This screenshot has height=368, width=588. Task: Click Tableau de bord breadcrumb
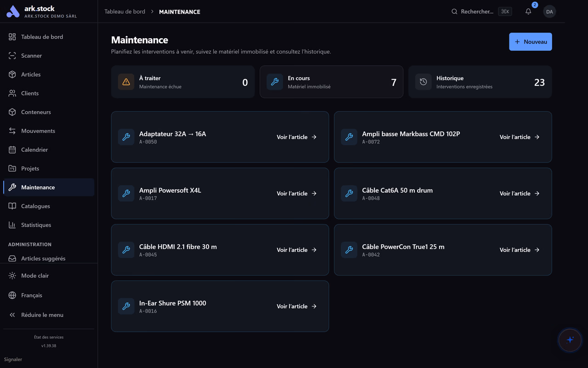125,11
